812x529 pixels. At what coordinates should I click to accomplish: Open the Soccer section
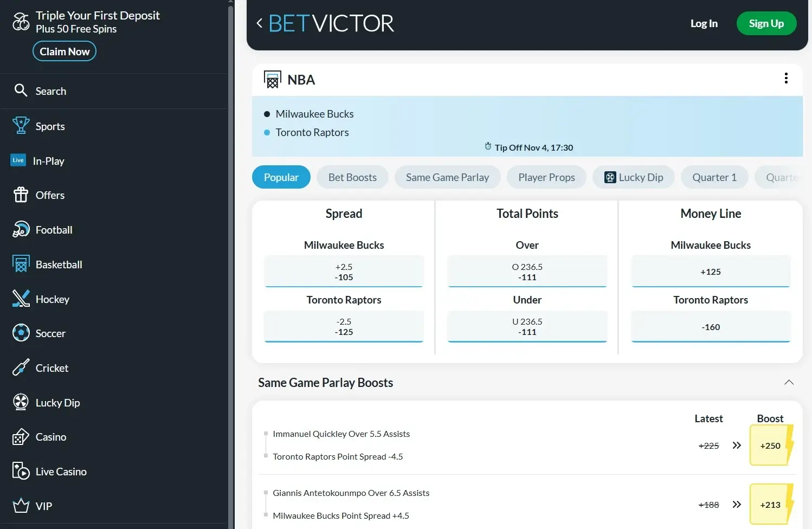(x=50, y=333)
